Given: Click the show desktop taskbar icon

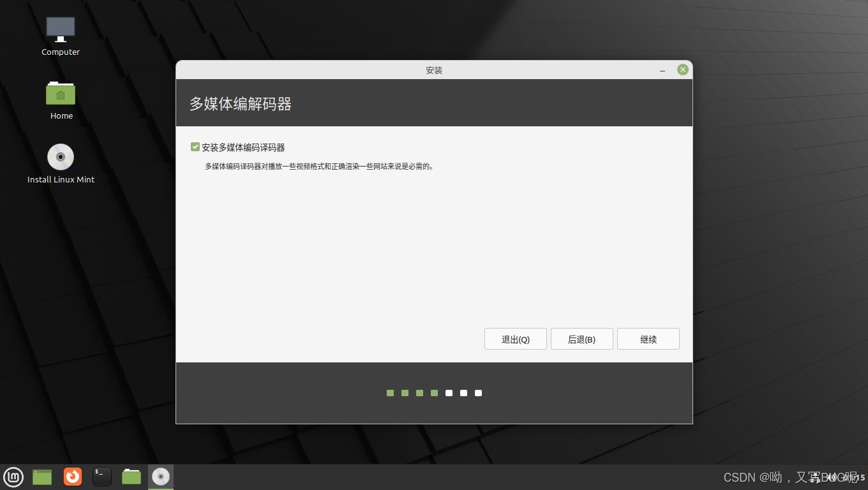Looking at the screenshot, I should point(42,477).
